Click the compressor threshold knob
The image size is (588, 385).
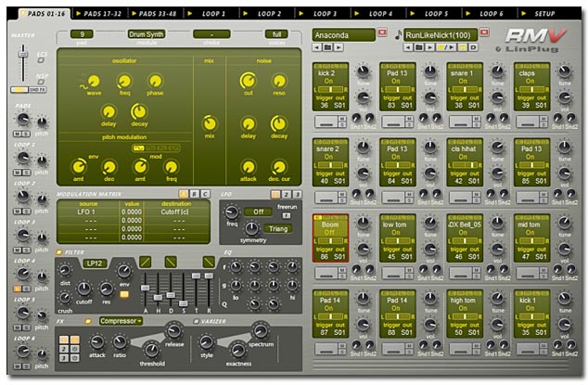point(151,350)
